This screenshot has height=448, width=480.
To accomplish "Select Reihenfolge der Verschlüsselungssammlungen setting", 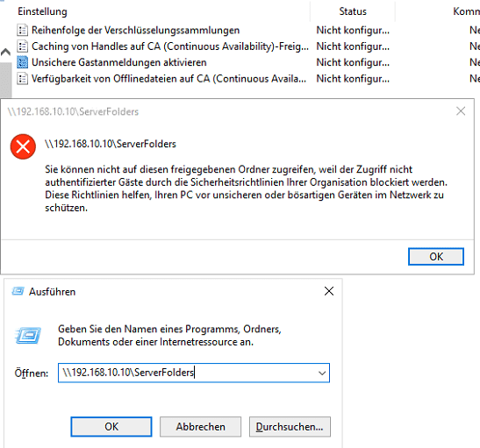I will pyautogui.click(x=136, y=31).
